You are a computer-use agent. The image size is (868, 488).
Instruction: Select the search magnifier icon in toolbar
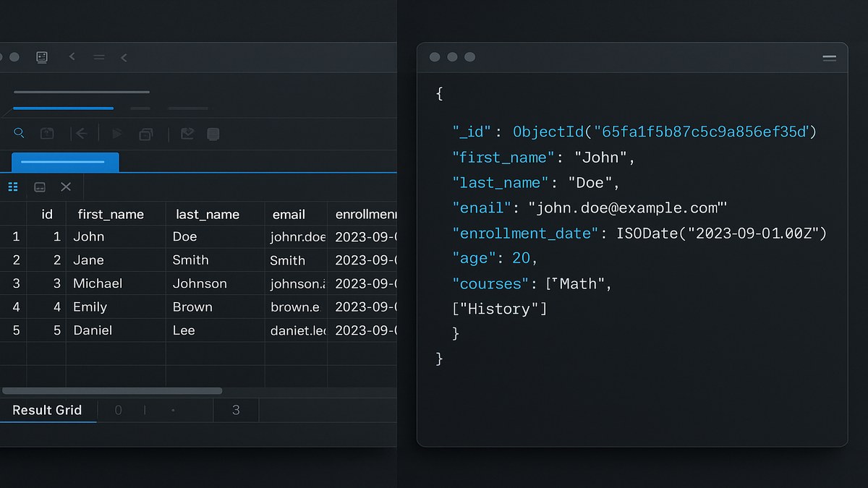[x=19, y=134]
